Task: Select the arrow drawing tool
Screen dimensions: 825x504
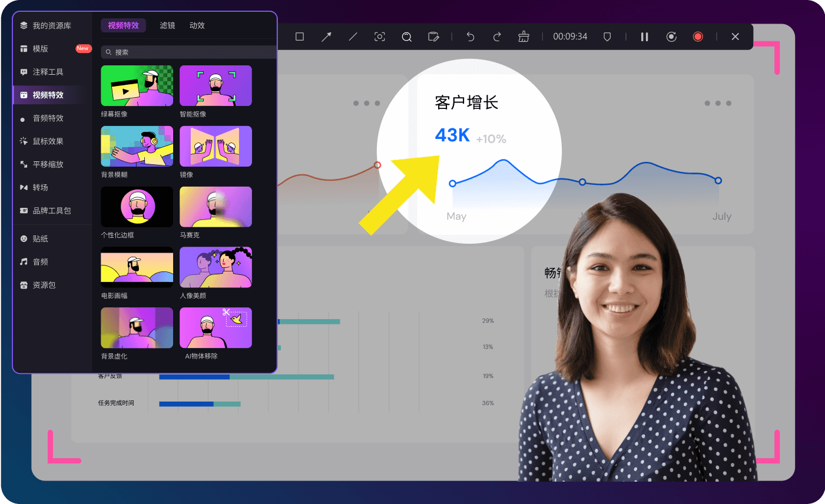Action: 326,37
